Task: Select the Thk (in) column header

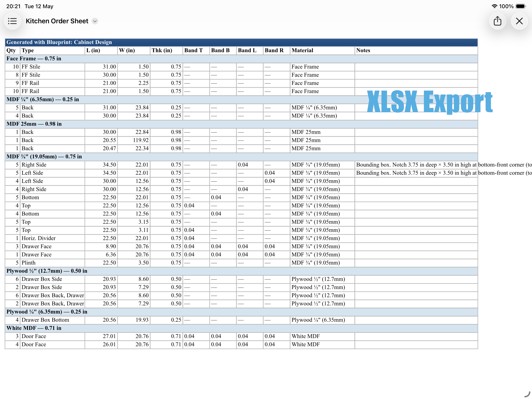Action: click(166, 50)
